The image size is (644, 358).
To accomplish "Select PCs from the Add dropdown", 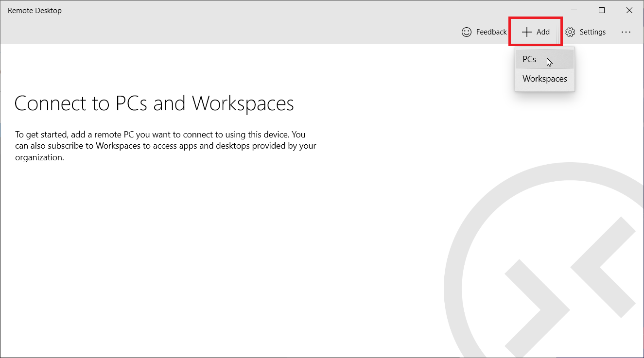I will pos(545,59).
